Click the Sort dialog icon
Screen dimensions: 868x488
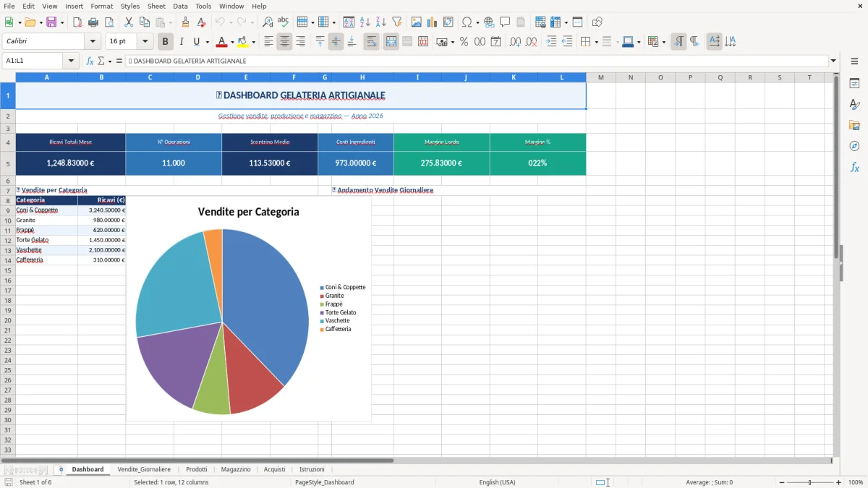[x=349, y=22]
